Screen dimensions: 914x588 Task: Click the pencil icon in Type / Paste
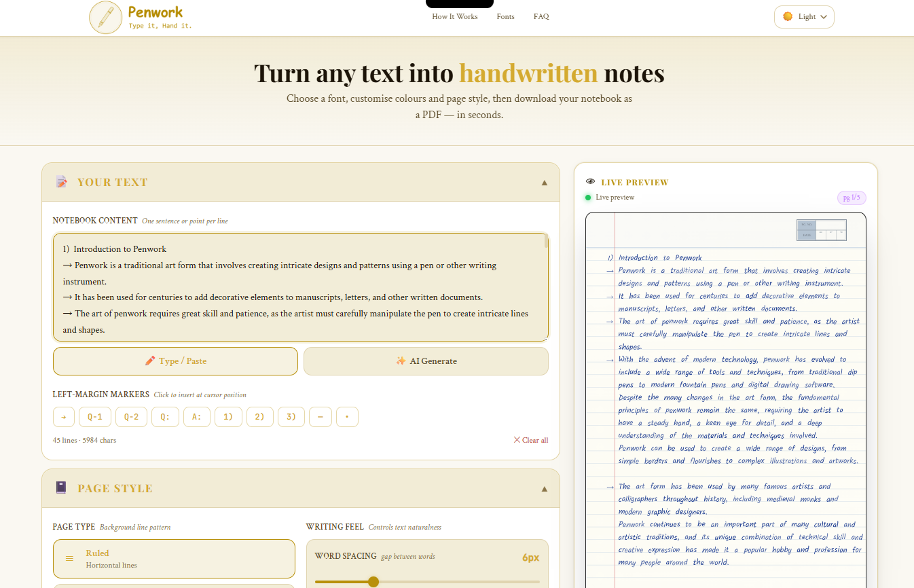(x=150, y=361)
